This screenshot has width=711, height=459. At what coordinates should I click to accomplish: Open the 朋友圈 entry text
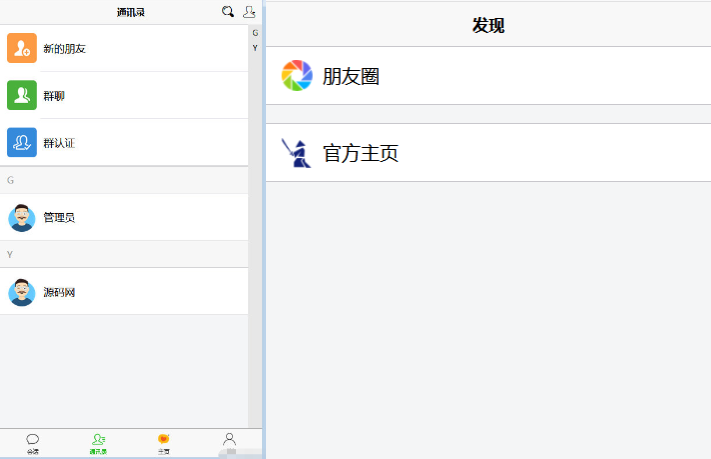click(351, 76)
